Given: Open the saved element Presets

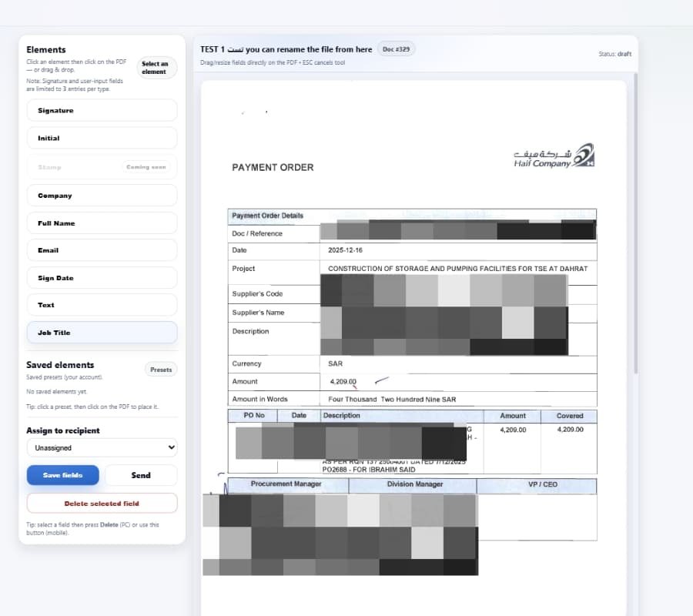Looking at the screenshot, I should (160, 369).
